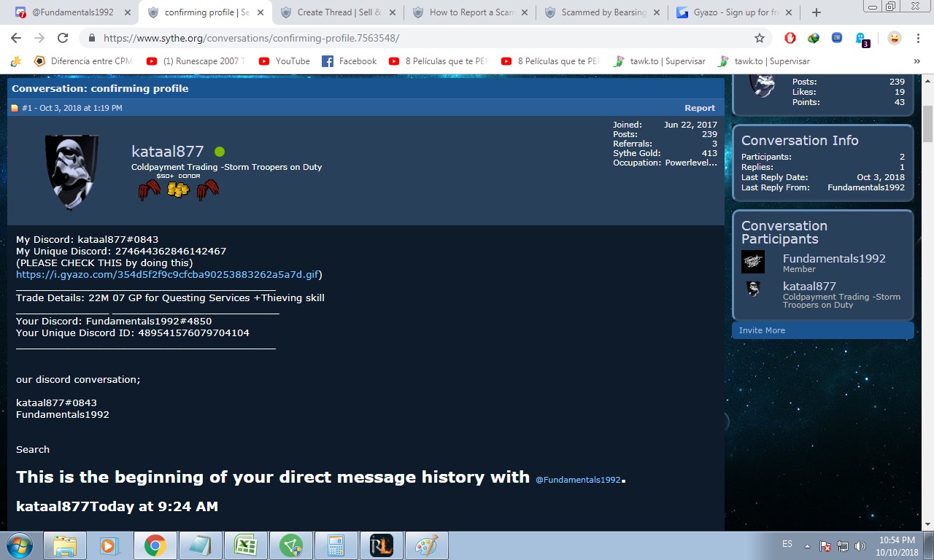The height and width of the screenshot is (560, 934).
Task: Open the green shield app on the taskbar
Action: coord(291,545)
